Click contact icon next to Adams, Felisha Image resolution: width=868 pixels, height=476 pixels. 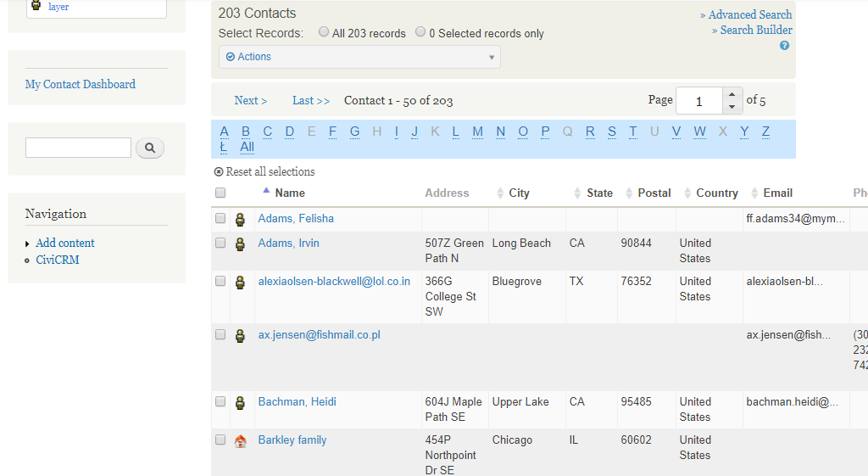tap(240, 219)
